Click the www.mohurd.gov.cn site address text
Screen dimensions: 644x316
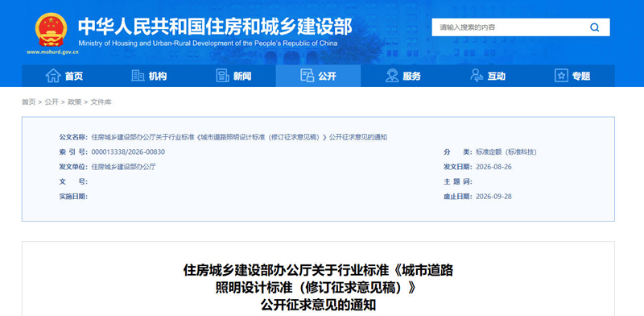click(x=52, y=52)
